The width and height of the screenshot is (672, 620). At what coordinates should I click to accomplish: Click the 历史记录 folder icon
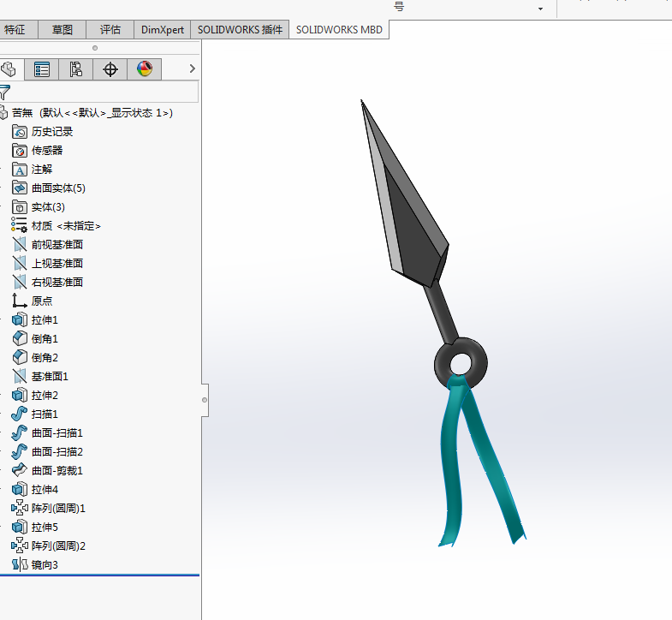click(x=20, y=132)
